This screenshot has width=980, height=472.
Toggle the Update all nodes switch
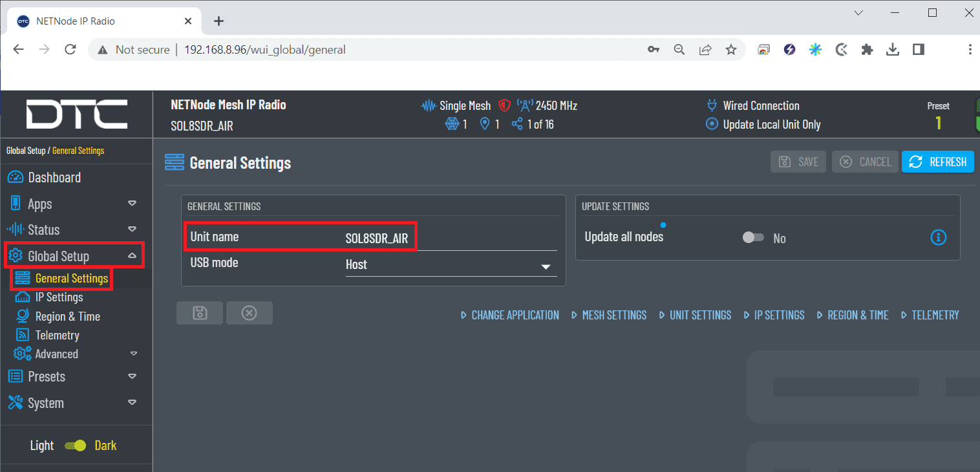pyautogui.click(x=753, y=238)
